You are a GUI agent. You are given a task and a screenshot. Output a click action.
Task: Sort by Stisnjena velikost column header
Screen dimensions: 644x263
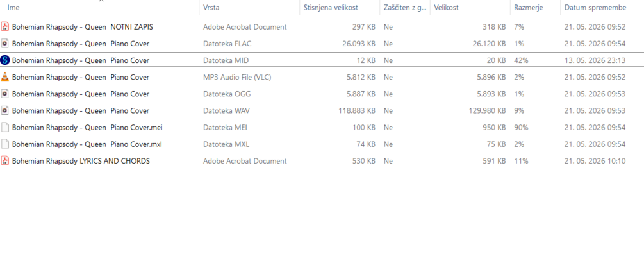(x=331, y=8)
